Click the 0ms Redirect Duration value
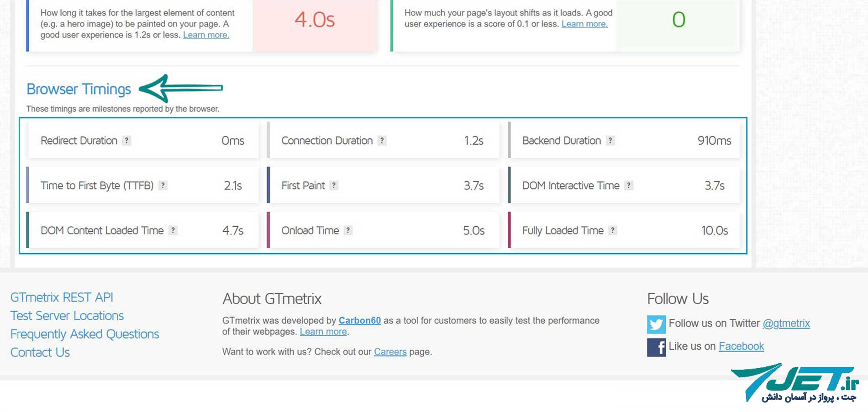 pyautogui.click(x=233, y=141)
